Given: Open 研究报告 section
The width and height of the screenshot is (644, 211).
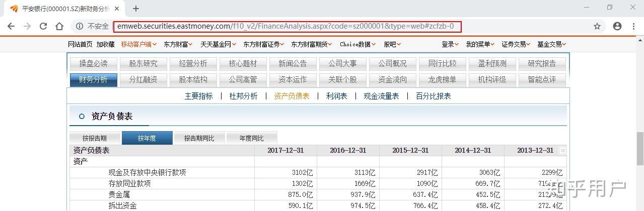Looking at the screenshot, I should [x=542, y=64].
